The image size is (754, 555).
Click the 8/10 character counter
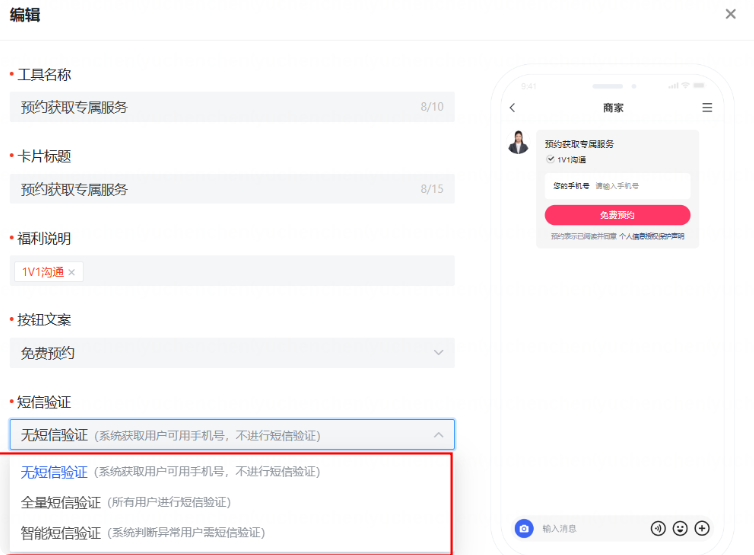[x=432, y=107]
